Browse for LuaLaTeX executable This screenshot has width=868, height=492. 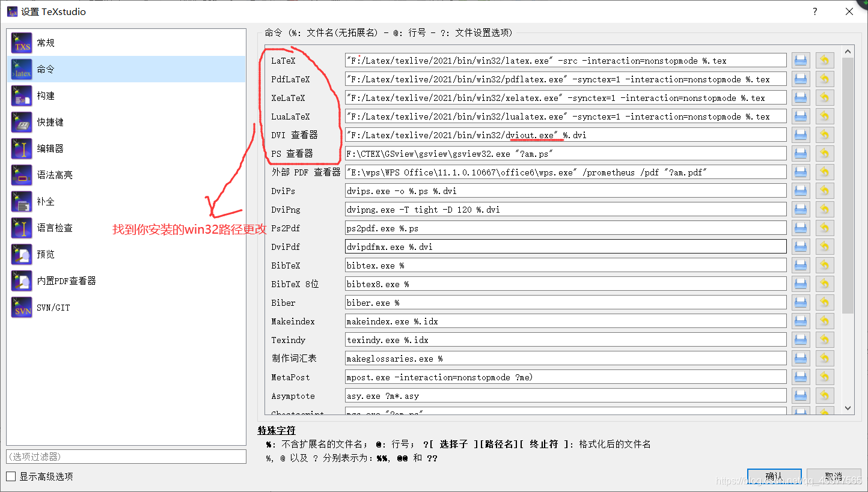(801, 116)
